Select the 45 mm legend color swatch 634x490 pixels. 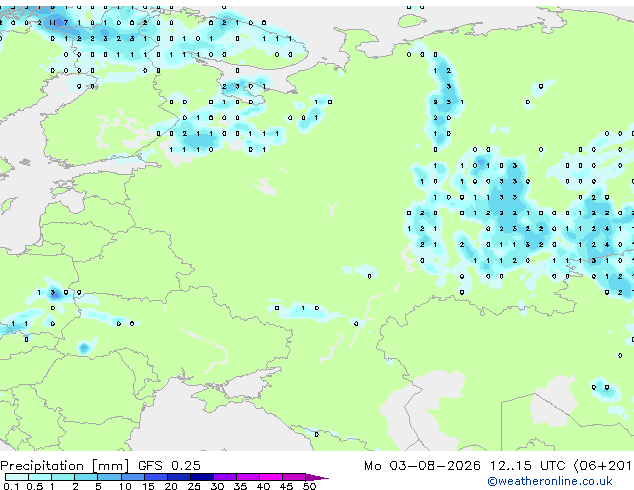[x=294, y=477]
